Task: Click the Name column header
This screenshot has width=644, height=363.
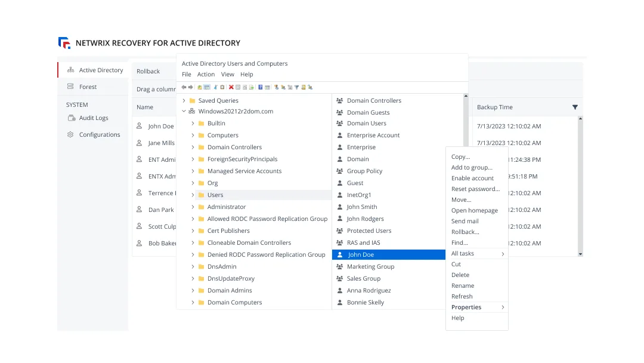Action: point(144,107)
